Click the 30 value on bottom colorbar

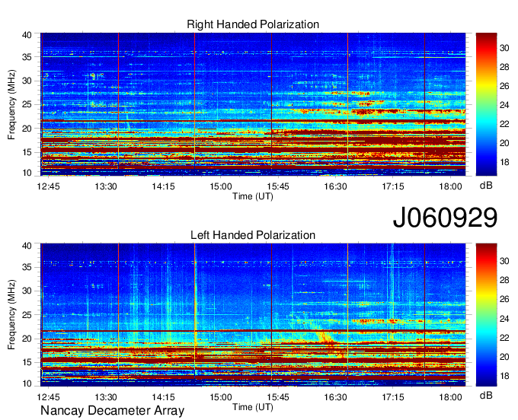pos(504,261)
